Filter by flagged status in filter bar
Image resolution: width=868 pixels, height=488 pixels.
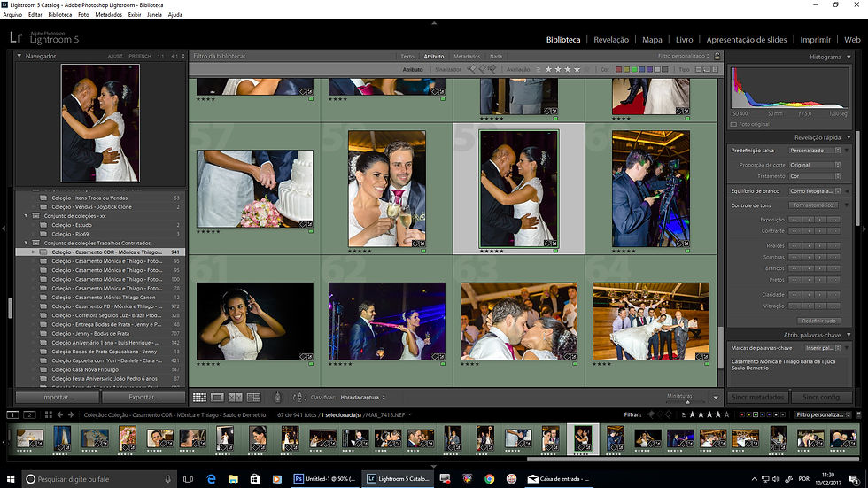click(472, 69)
